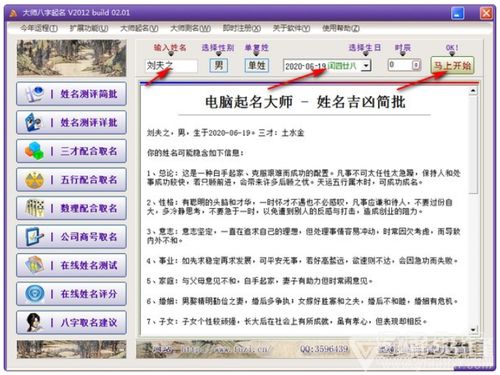Click the 五行配合取名 icon
This screenshot has width=500, height=375.
pyautogui.click(x=34, y=180)
